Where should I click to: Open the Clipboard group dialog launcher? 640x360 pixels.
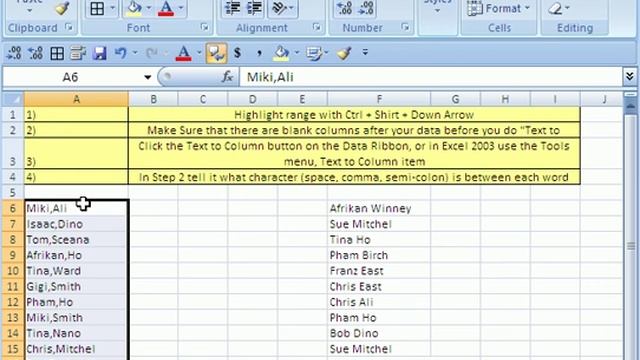pos(69,27)
